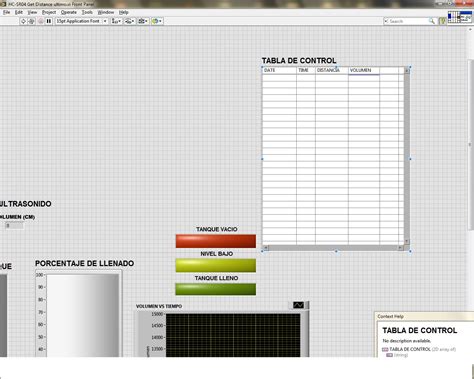
Task: Open the File menu
Action: pyautogui.click(x=7, y=12)
